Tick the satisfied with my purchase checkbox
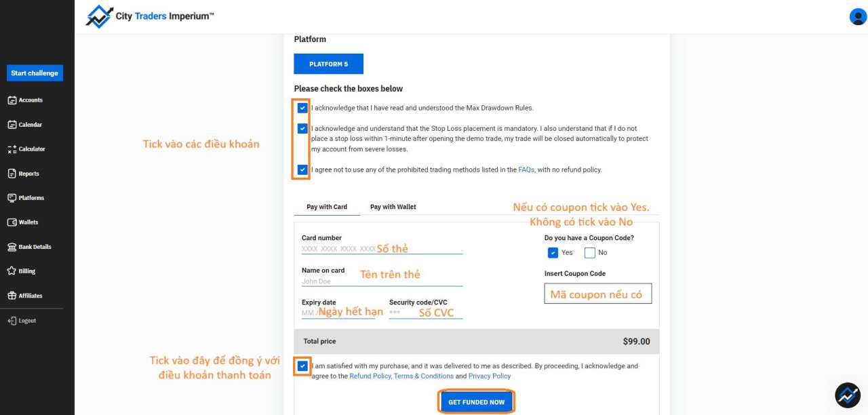Viewport: 868px width, 415px height. [x=302, y=366]
